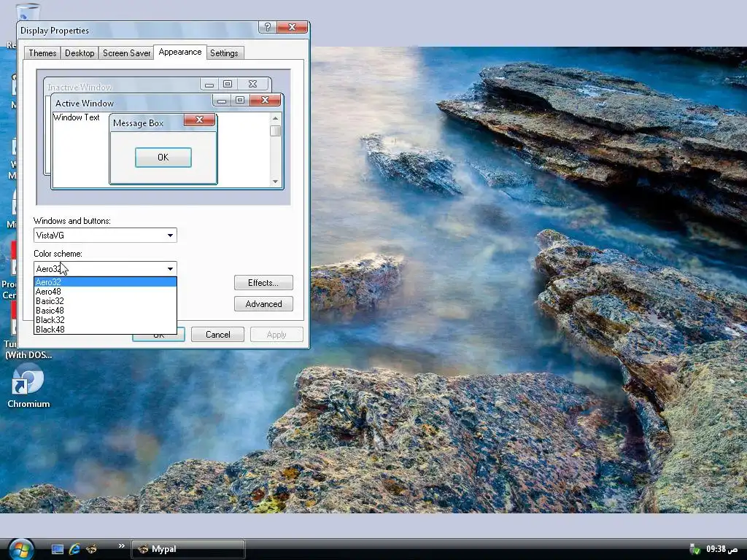Open Windows and buttons VistaVG dropdown
747x560 pixels.
(105, 236)
